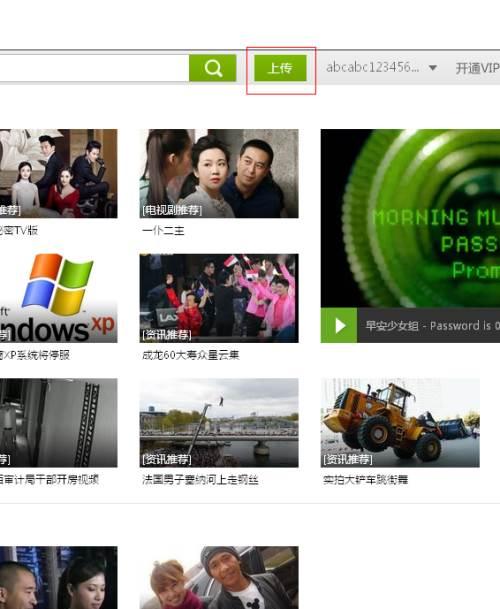The image size is (500, 609).
Task: Click the abcabc123456... username
Action: (x=372, y=68)
